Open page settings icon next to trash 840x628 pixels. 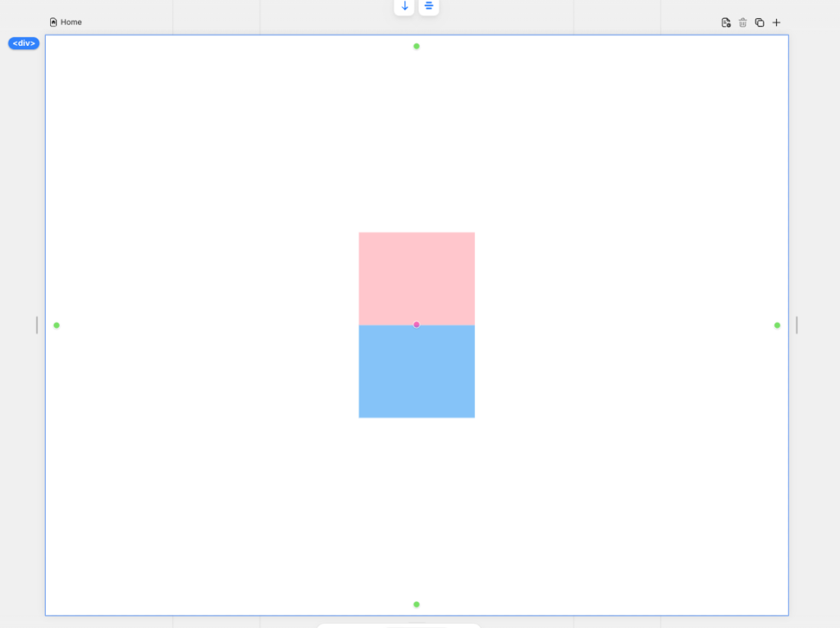click(x=726, y=23)
